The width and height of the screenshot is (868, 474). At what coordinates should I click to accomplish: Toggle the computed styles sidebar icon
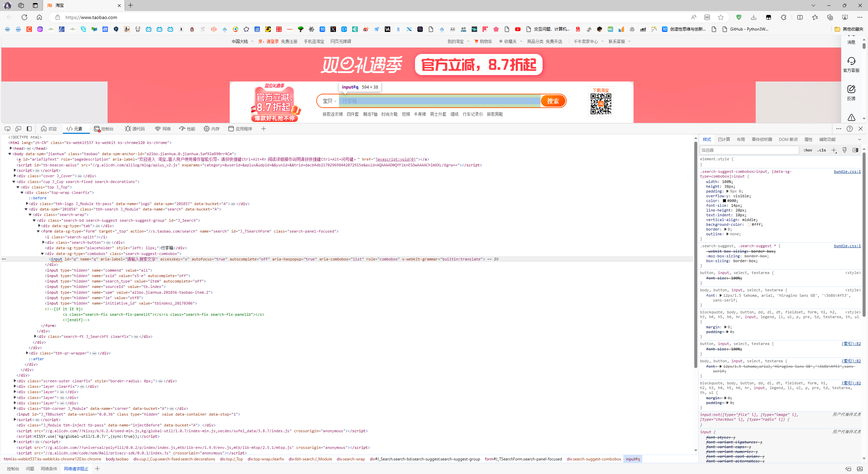pyautogui.click(x=855, y=150)
